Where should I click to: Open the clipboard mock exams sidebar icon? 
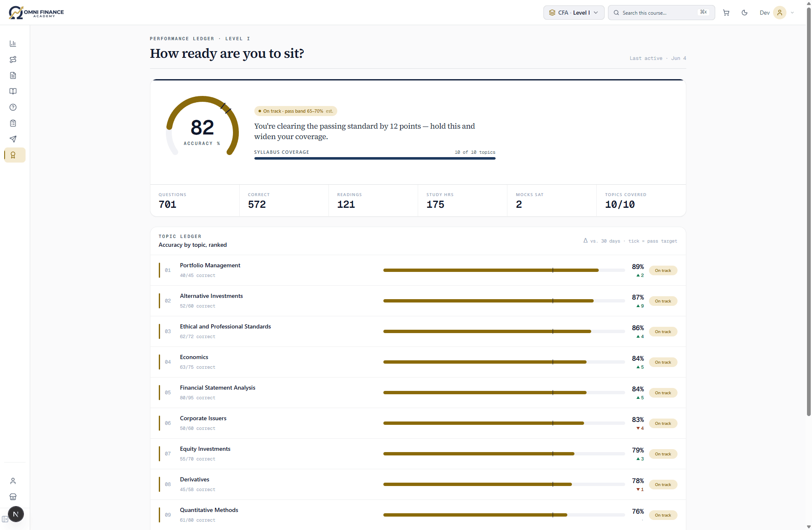point(13,123)
